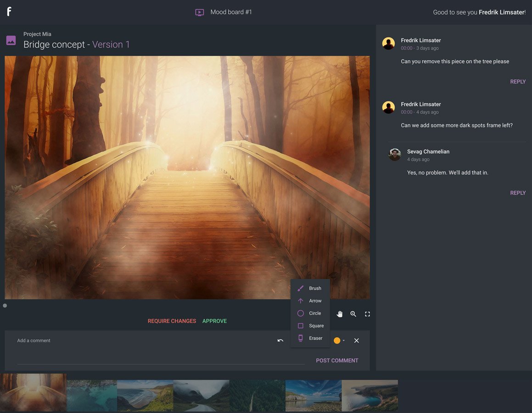This screenshot has height=413, width=532.
Task: Undo the last annotation with the undo arrow
Action: pos(280,340)
